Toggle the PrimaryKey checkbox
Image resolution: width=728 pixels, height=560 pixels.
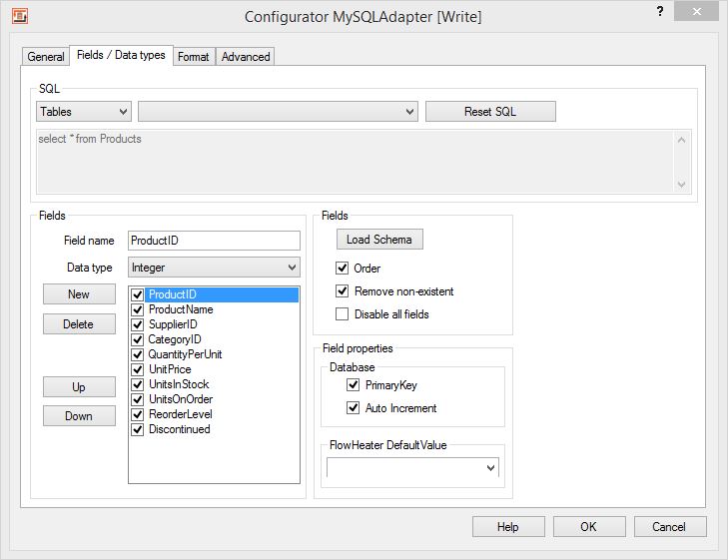click(353, 384)
